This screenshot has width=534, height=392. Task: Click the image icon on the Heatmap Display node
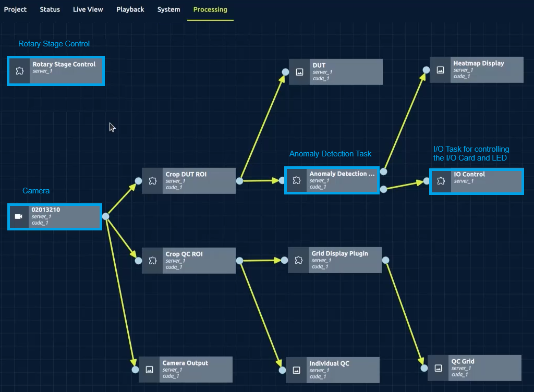(x=440, y=69)
